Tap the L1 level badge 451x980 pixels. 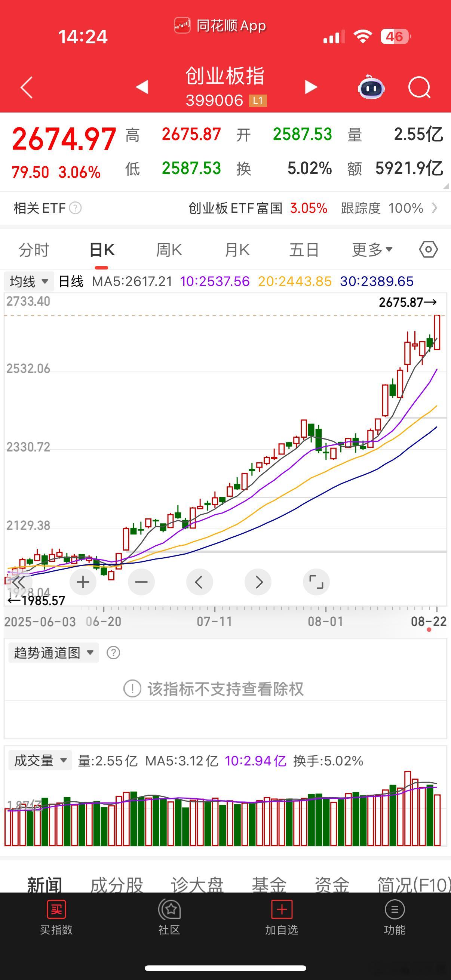[258, 101]
